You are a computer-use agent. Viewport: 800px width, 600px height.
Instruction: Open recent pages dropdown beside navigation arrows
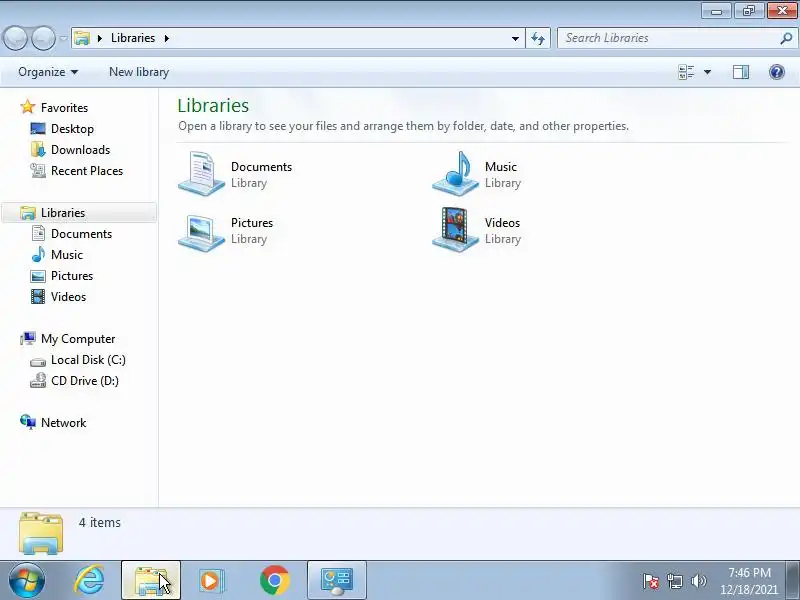pos(63,38)
